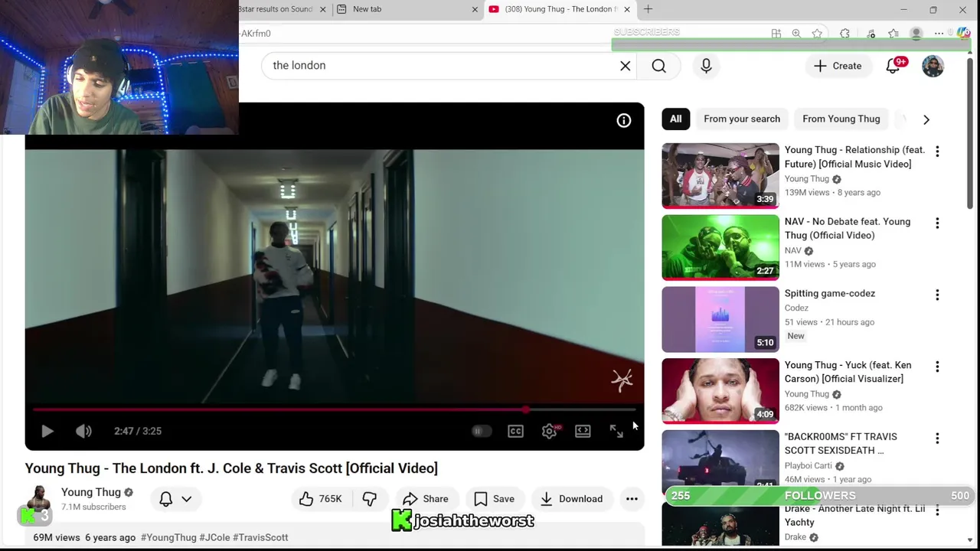Viewport: 980px width, 551px height.
Task: Clear the search box text with X
Action: point(626,66)
